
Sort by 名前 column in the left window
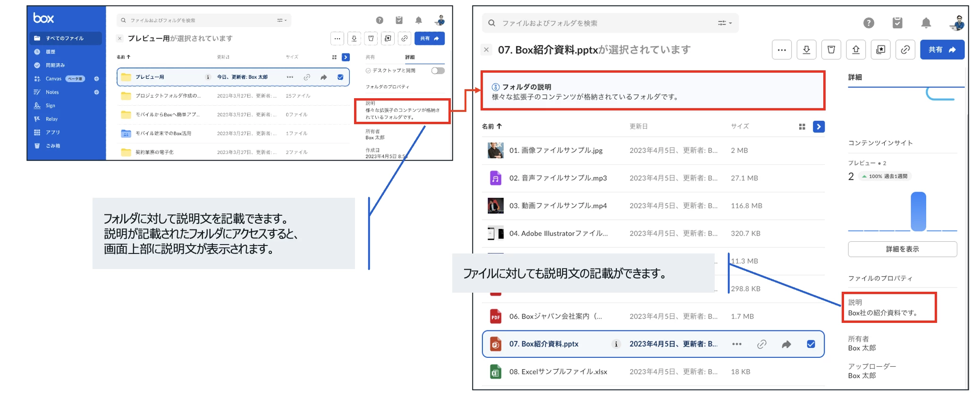[x=123, y=57]
